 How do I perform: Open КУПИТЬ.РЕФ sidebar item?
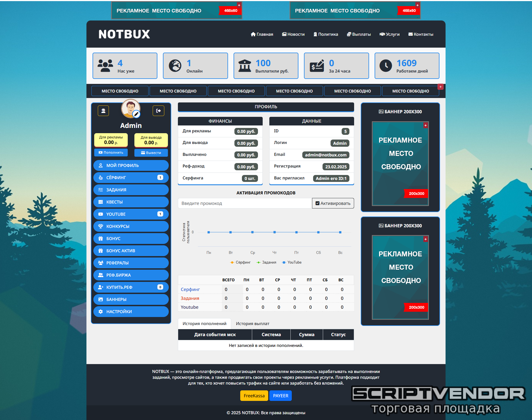131,287
